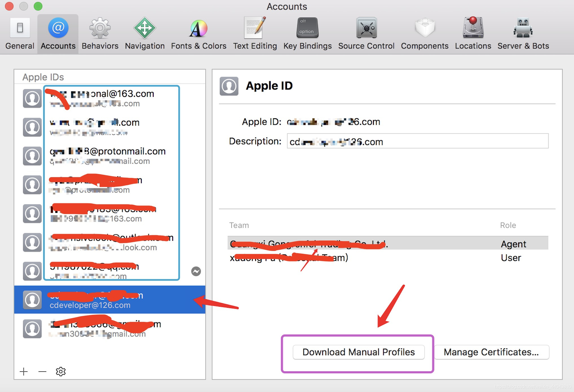Open Navigation preferences icon
The image size is (574, 392).
point(145,34)
